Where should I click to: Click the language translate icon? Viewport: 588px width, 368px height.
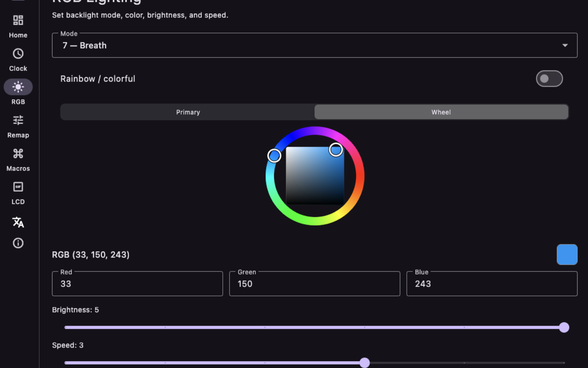click(18, 222)
